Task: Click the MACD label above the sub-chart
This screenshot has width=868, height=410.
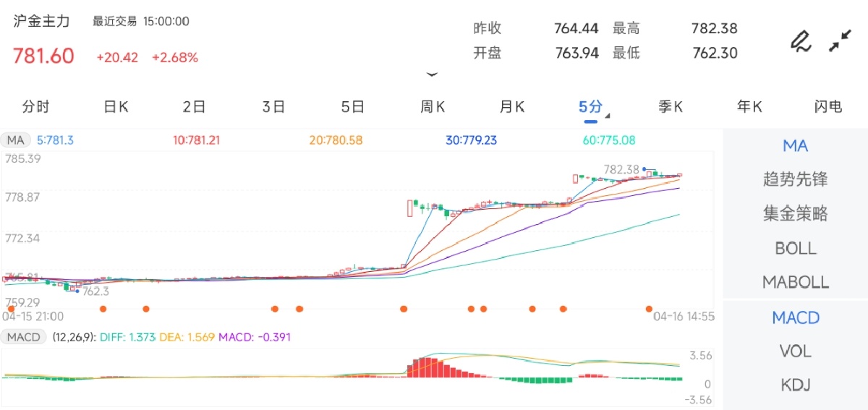Action: coord(24,337)
